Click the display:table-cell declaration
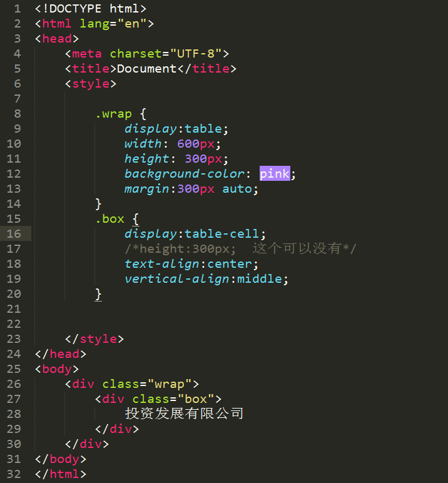 click(x=195, y=234)
